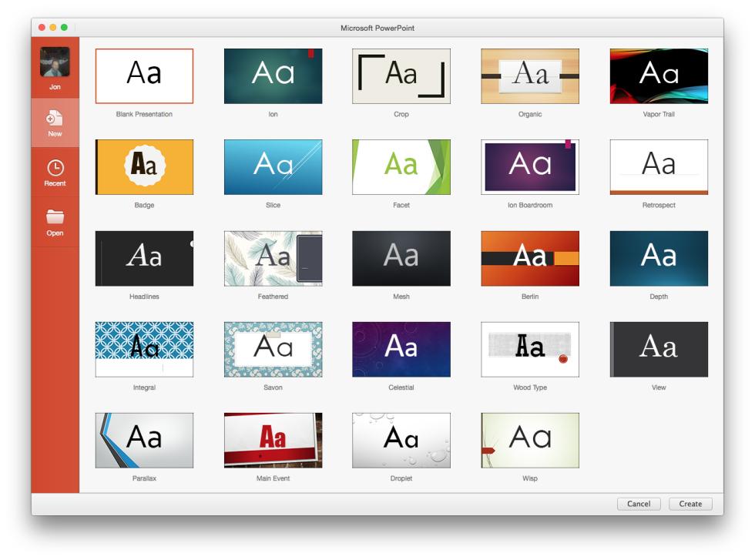This screenshot has width=755, height=560.
Task: Click the Open folder sidebar icon
Action: (55, 216)
